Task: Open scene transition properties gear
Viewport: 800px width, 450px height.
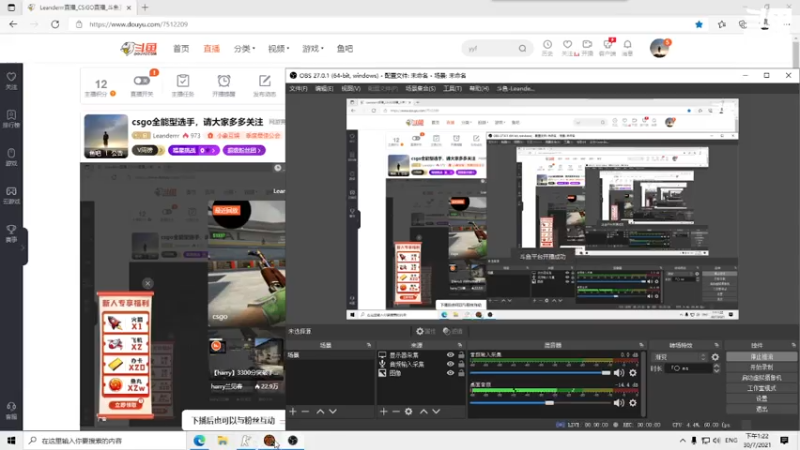Action: (x=715, y=357)
